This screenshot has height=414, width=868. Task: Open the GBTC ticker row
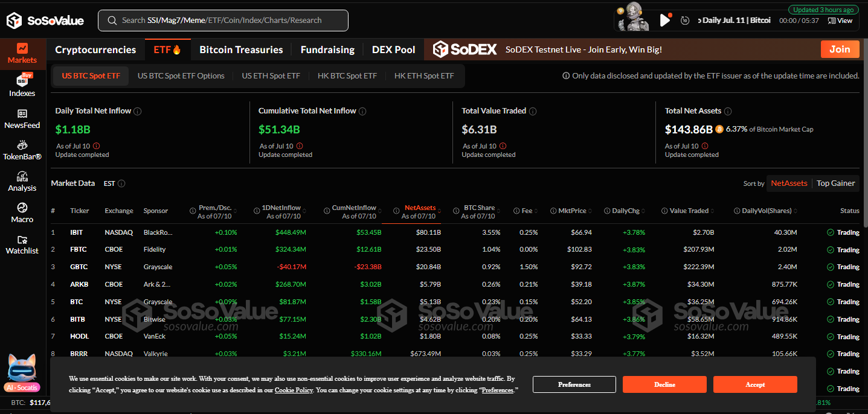(x=455, y=267)
